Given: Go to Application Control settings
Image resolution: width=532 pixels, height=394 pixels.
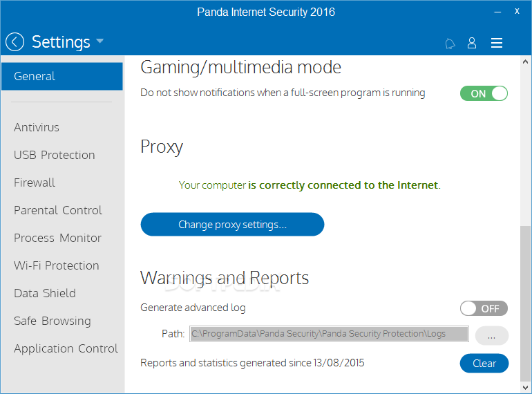Looking at the screenshot, I should (66, 349).
